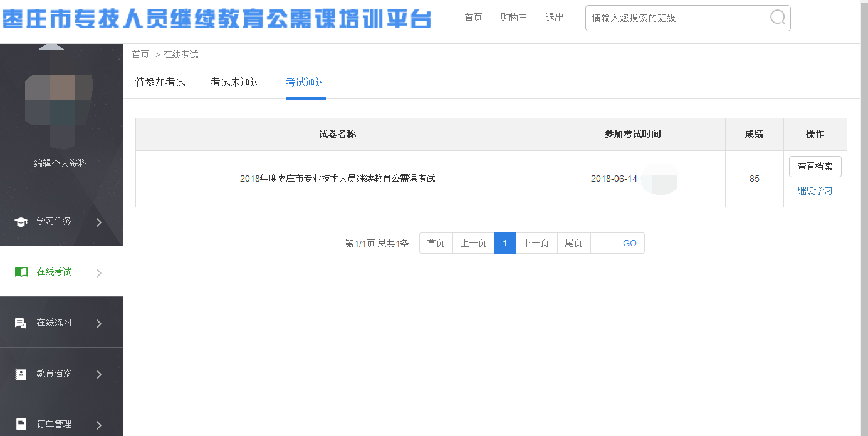Click the chat bubble 在线练习 icon
This screenshot has width=868, height=436.
21,323
